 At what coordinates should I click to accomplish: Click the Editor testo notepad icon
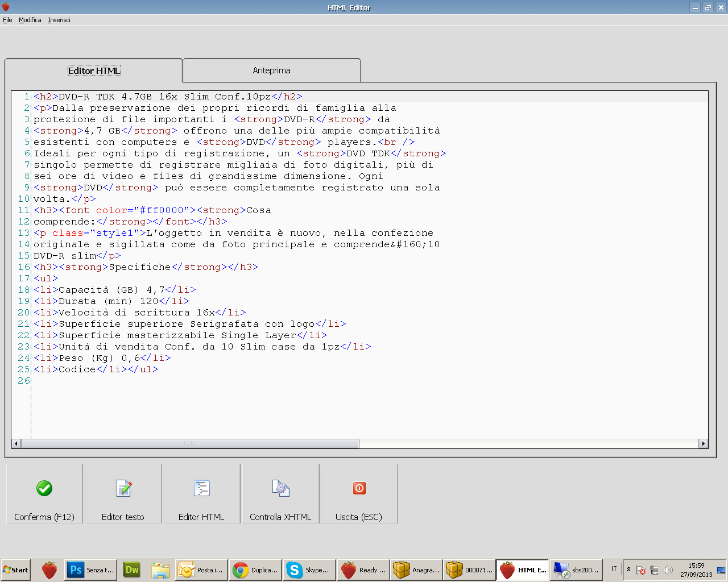point(123,488)
